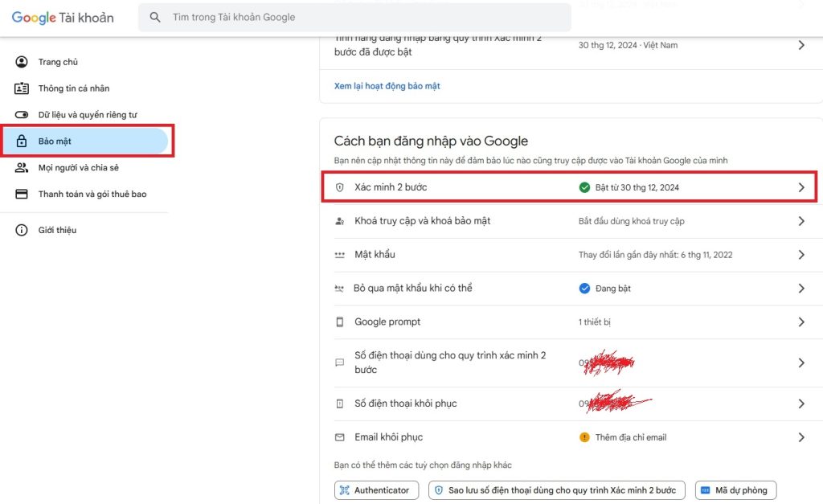Open the Google prompt row chevron
Viewport: 823px width, 504px height.
point(800,322)
